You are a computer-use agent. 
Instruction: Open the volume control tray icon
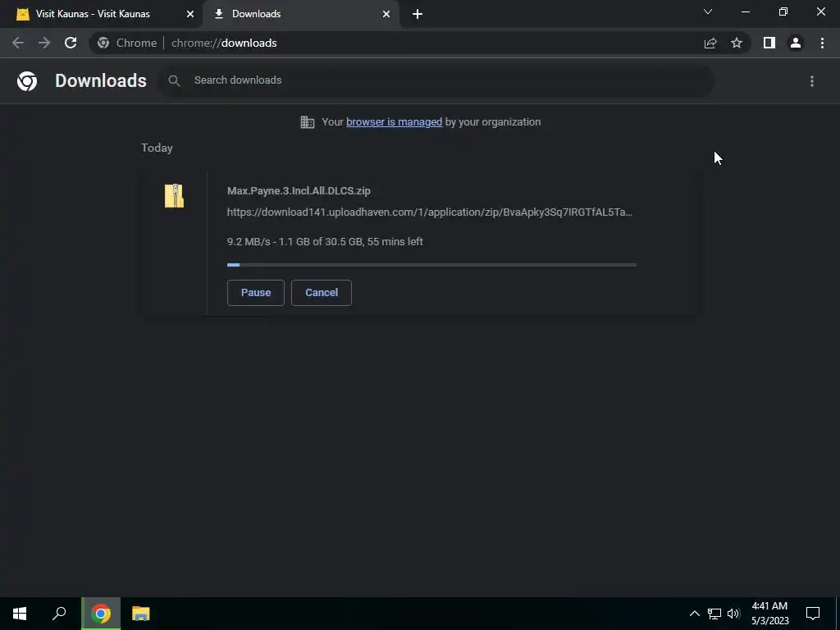pos(733,614)
